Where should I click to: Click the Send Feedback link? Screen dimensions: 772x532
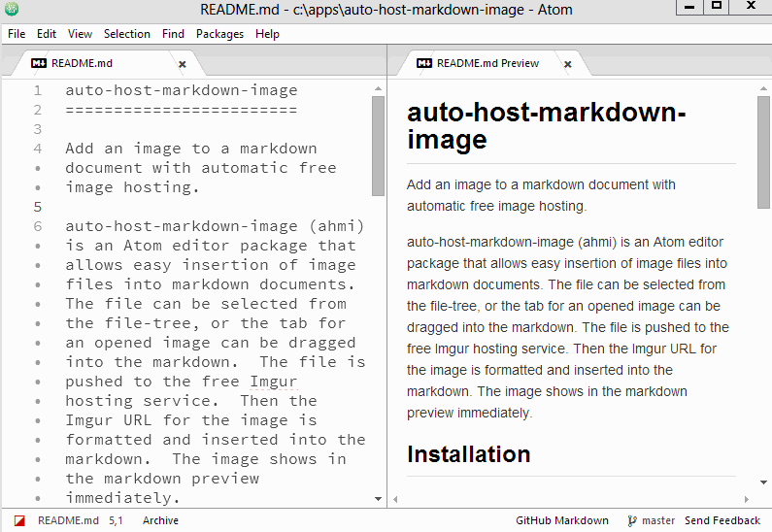(722, 520)
